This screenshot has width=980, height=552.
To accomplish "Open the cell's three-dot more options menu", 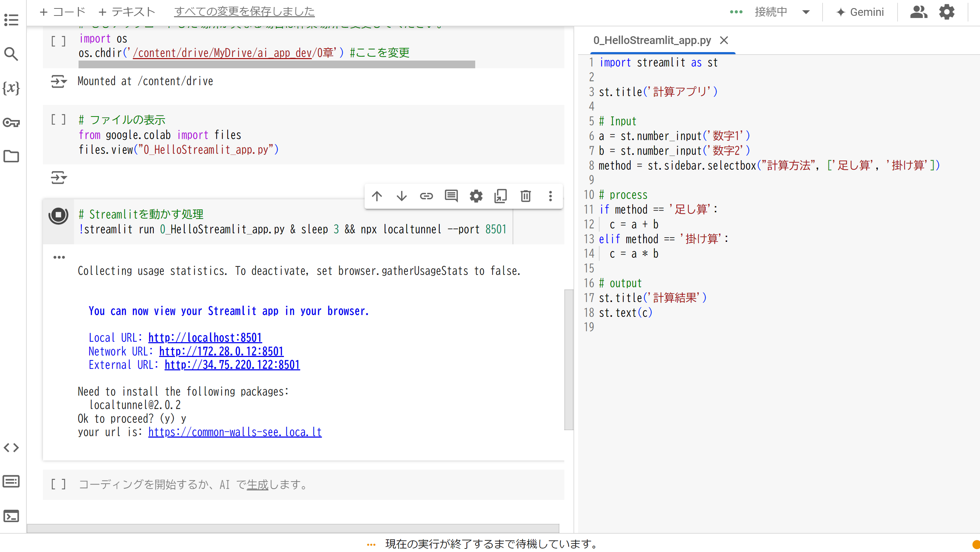I will tap(550, 196).
